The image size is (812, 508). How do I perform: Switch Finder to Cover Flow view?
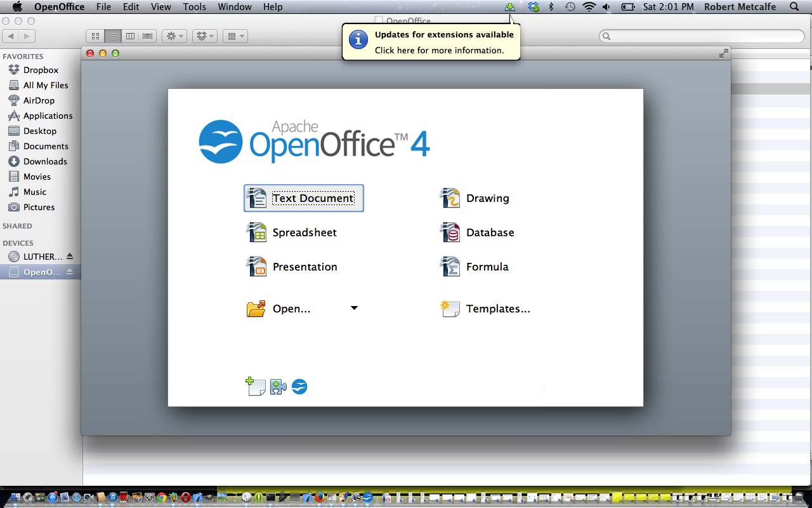pyautogui.click(x=148, y=36)
